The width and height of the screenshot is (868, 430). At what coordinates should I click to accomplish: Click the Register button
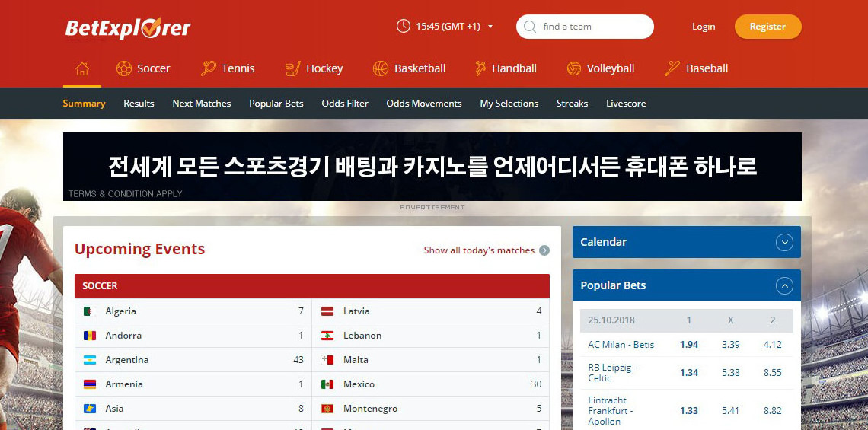[767, 27]
